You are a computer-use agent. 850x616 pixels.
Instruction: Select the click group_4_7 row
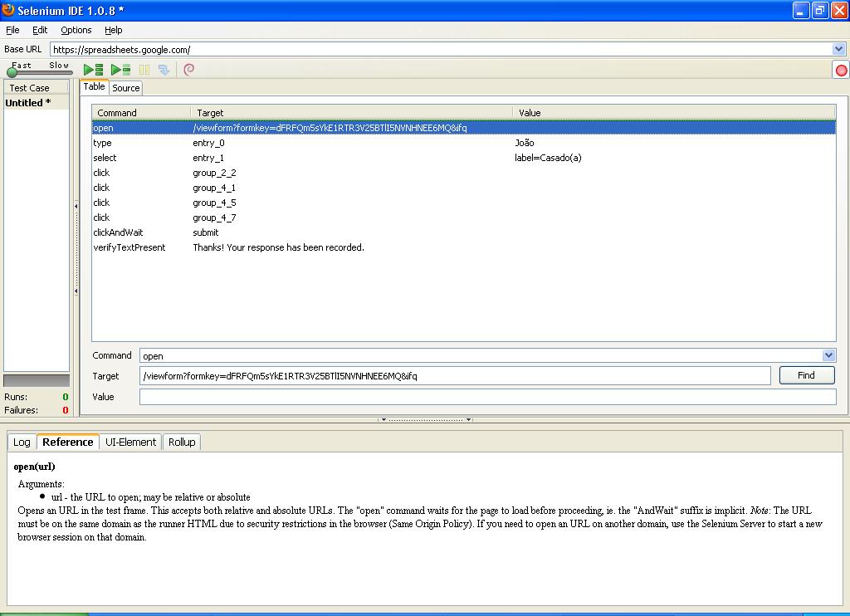tap(463, 218)
